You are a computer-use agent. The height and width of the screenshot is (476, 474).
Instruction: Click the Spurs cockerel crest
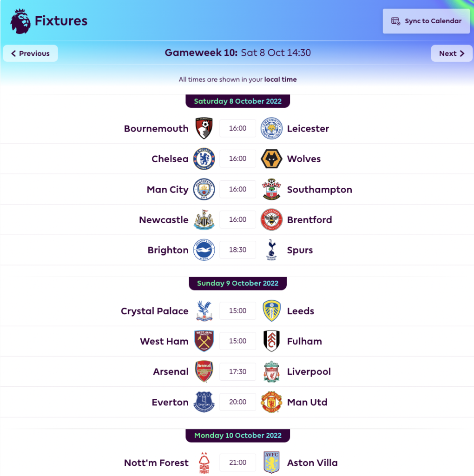point(271,250)
